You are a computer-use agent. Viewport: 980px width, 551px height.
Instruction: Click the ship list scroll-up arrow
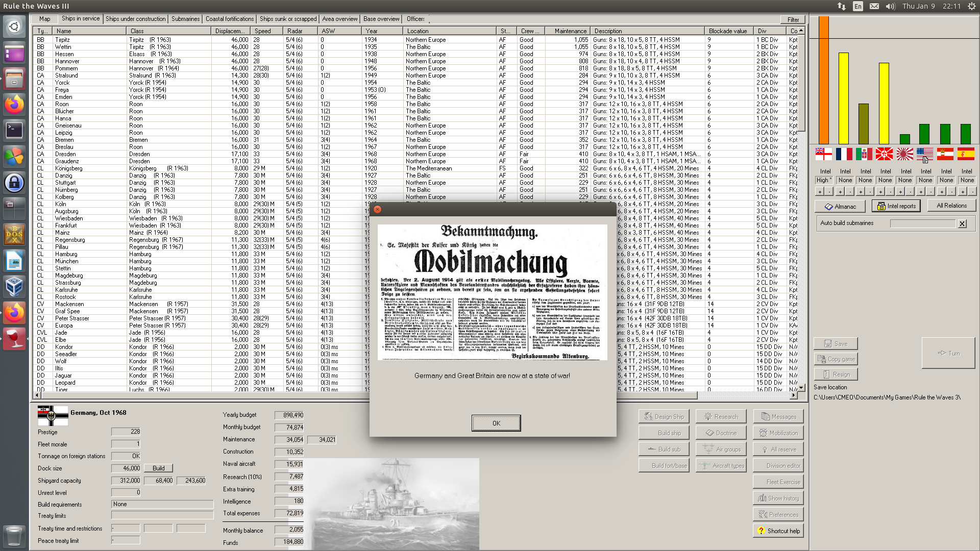[801, 31]
